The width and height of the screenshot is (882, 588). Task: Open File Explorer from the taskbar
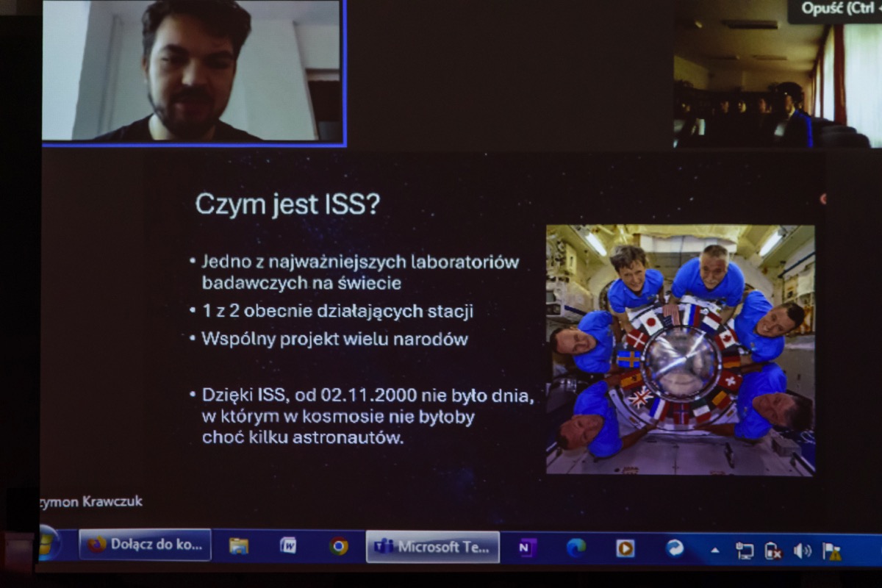click(x=238, y=546)
